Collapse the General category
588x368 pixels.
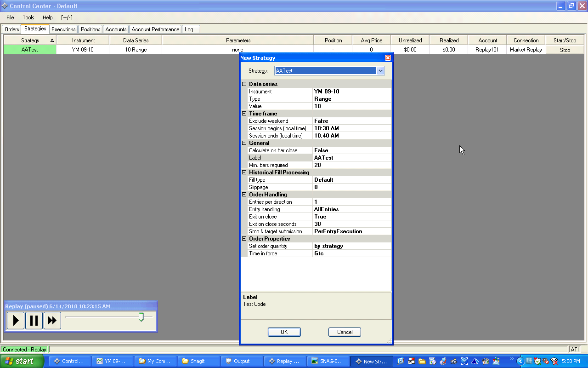point(244,143)
